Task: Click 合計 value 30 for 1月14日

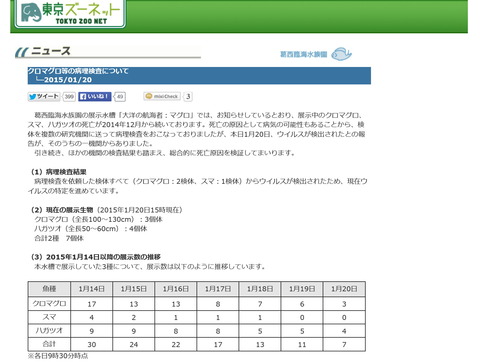Action: tap(92, 344)
